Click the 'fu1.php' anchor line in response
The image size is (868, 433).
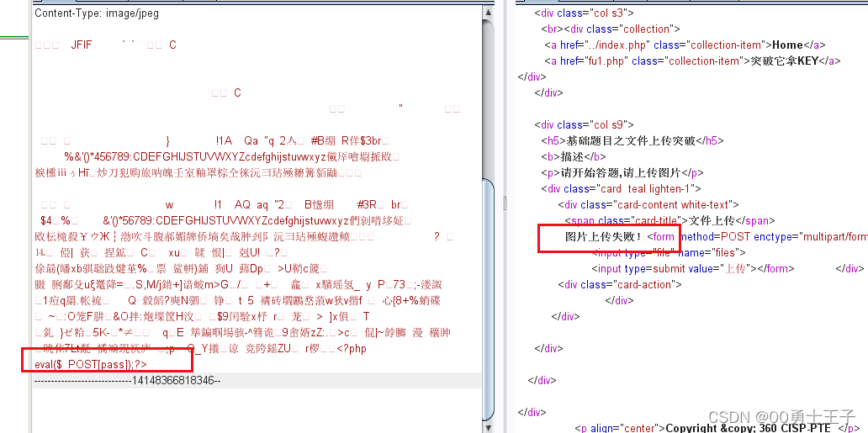693,61
